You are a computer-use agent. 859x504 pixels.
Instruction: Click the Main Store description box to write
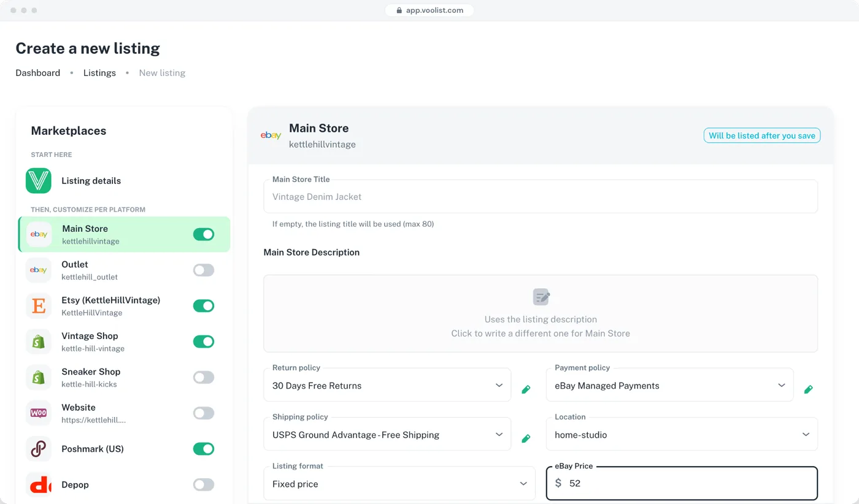(541, 313)
